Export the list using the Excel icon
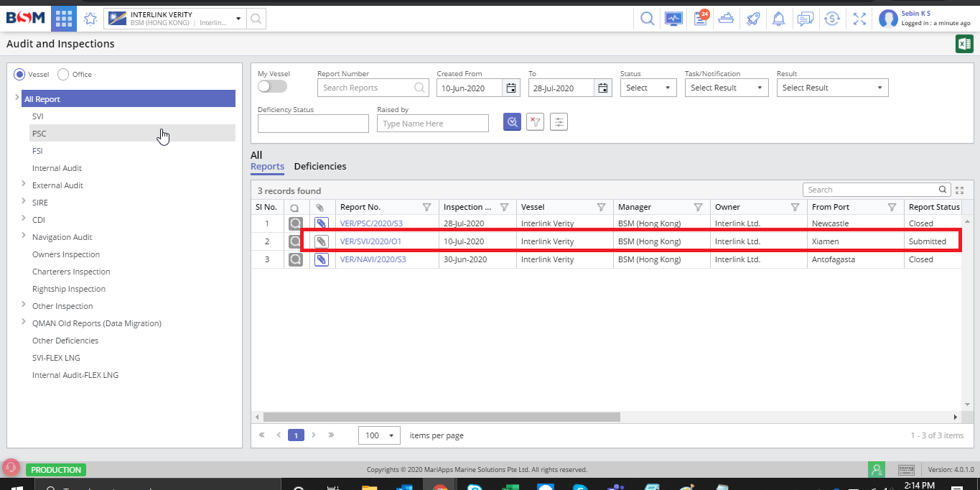 [963, 44]
